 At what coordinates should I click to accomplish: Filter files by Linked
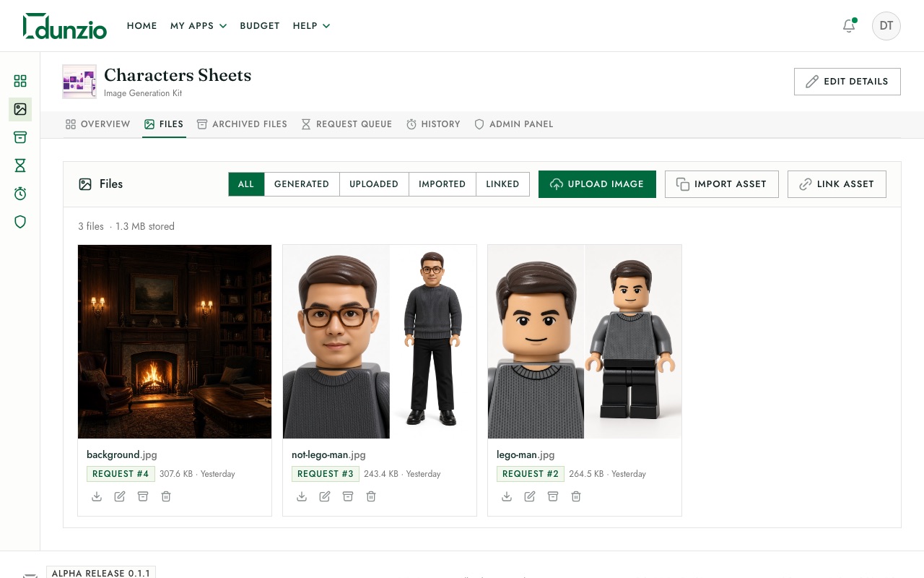(502, 184)
